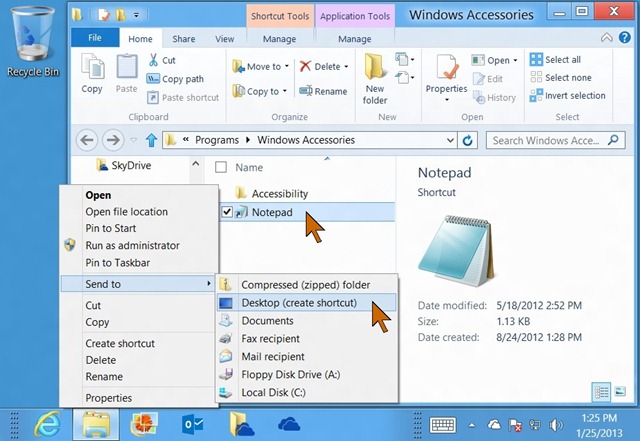The image size is (640, 441).
Task: Click Cut scissors in the ribbon
Action: [162, 60]
